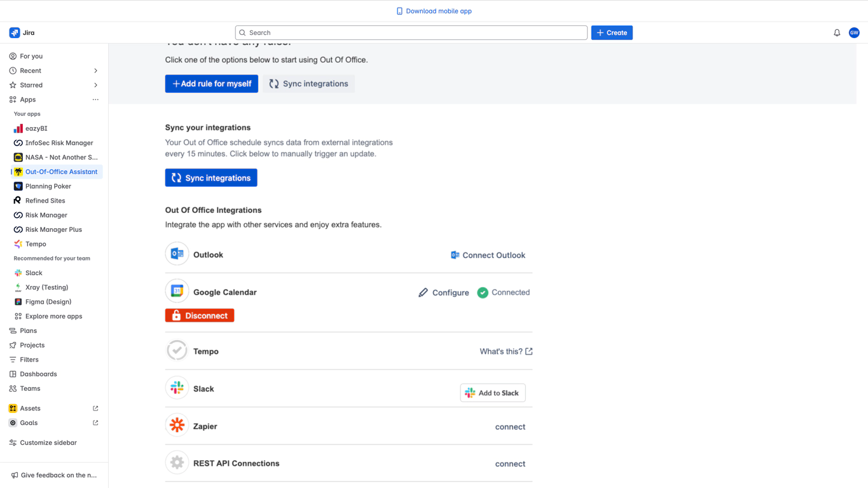Open Refined Sites app
Viewport: 868px width, 488px height.
pyautogui.click(x=45, y=201)
